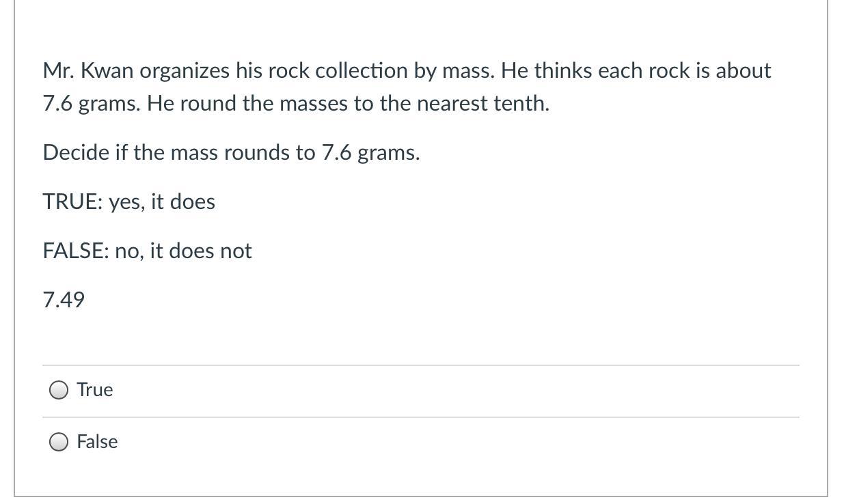Viewport: 844px width, 504px height.
Task: Click the word 'FALSE:' in the instructions
Action: pos(76,251)
